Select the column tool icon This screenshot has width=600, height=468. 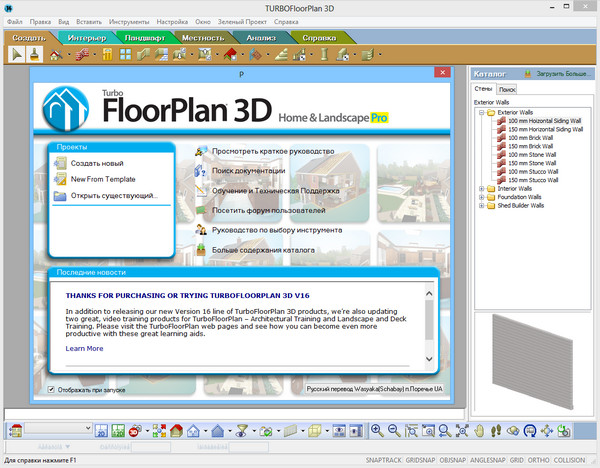tap(324, 55)
